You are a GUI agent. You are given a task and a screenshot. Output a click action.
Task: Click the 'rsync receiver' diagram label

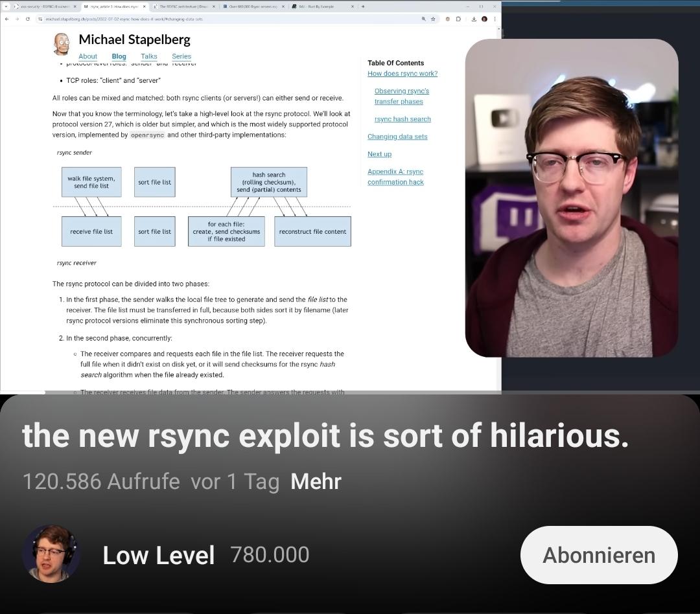click(x=76, y=263)
